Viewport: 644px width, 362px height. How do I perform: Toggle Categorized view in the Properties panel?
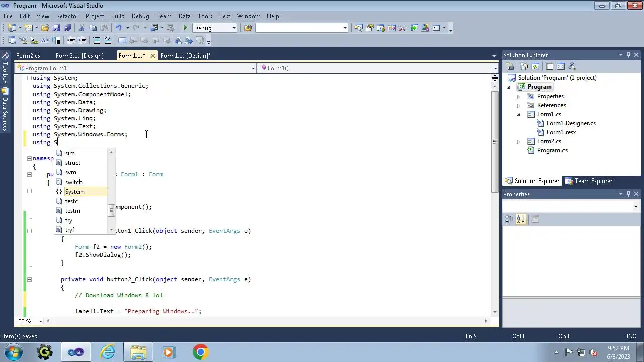click(509, 219)
